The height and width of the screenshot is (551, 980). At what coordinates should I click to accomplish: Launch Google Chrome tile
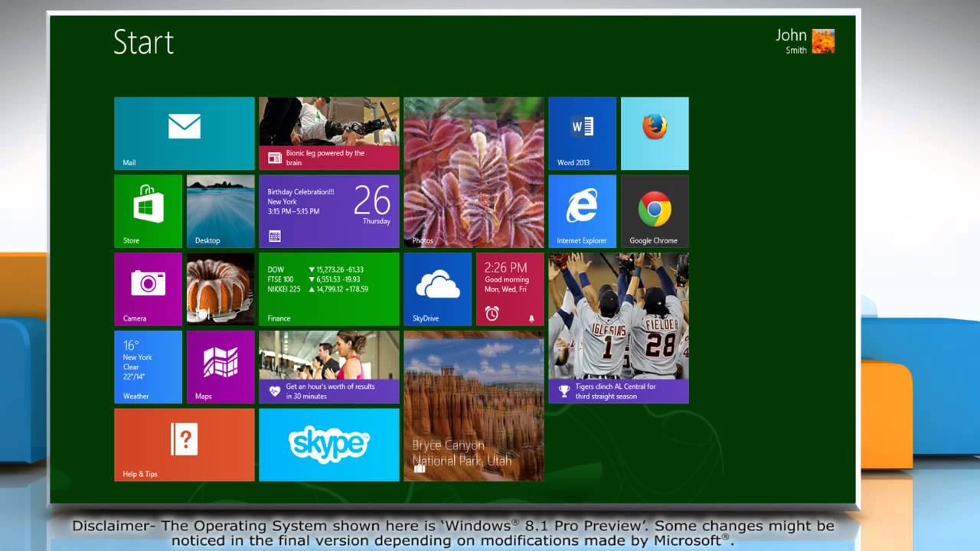[x=655, y=211]
